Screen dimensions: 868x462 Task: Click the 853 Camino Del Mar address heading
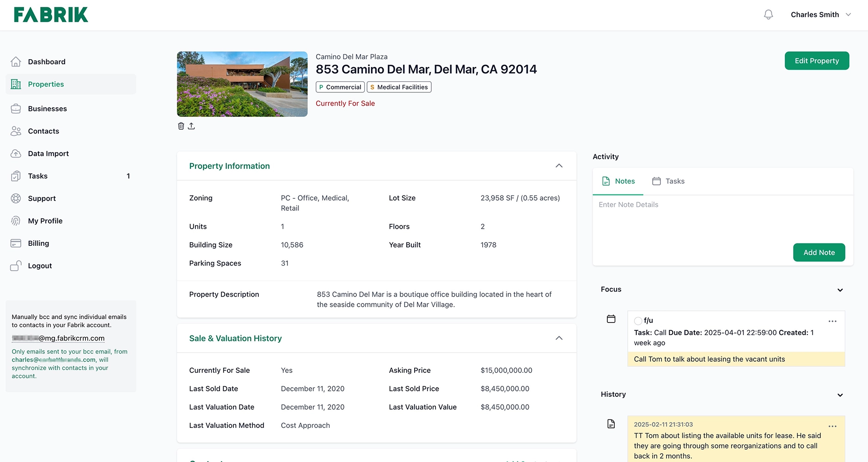(x=426, y=69)
